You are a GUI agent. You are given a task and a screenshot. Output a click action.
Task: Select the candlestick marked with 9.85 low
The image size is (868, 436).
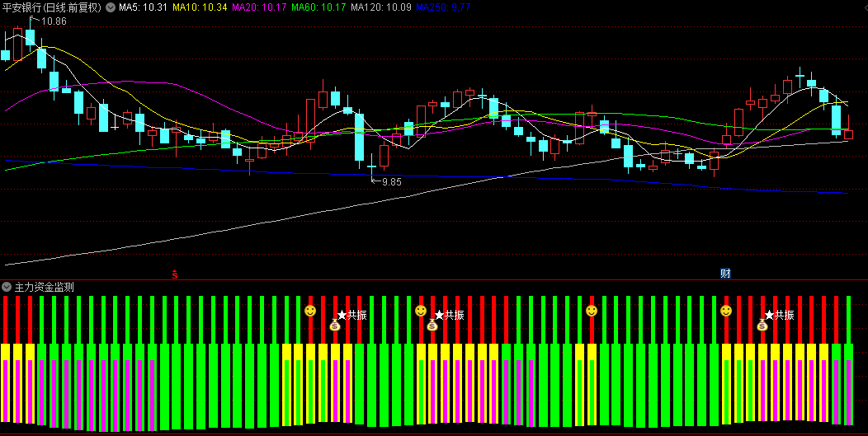click(x=371, y=166)
